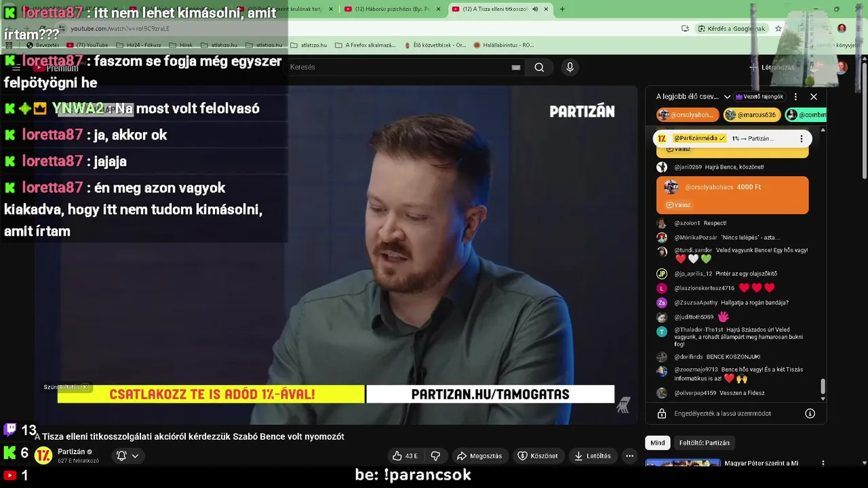The height and width of the screenshot is (488, 868).
Task: Click the youtube.com address bar URL
Action: pyautogui.click(x=120, y=28)
